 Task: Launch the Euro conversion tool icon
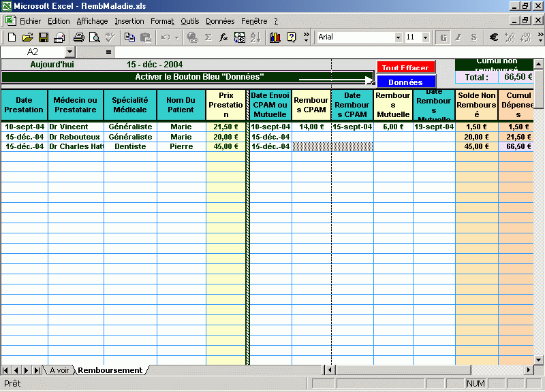240,37
